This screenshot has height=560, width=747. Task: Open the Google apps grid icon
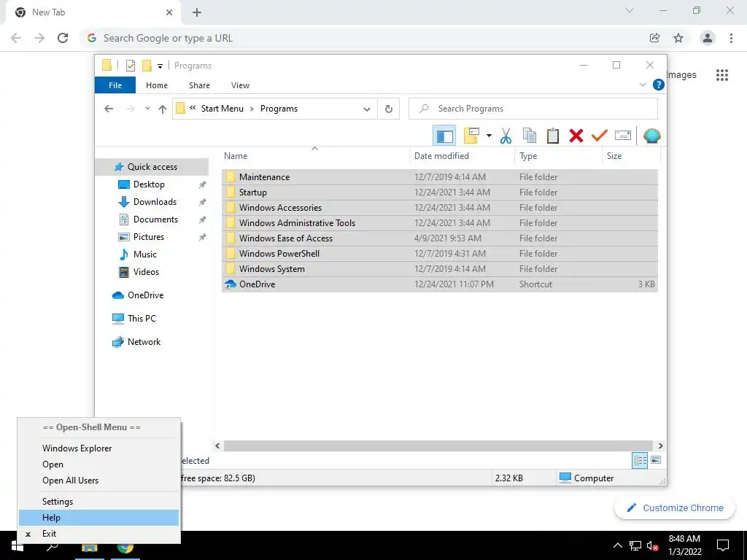[x=722, y=75]
